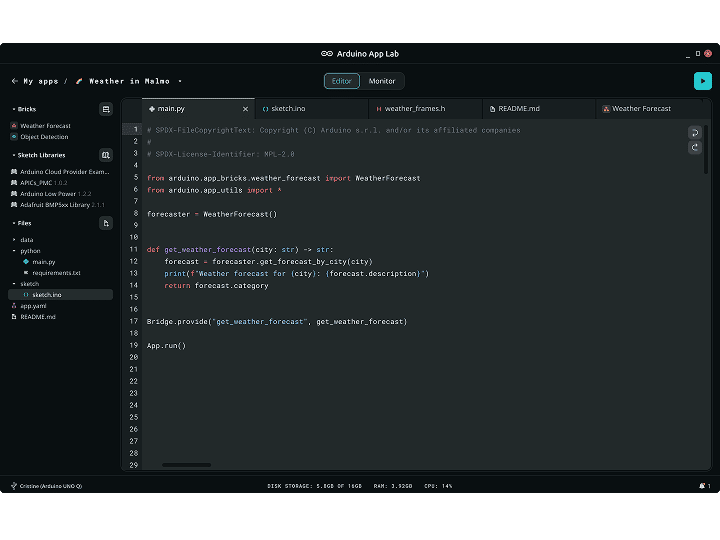Image resolution: width=720 pixels, height=540 pixels.
Task: Collapse the Sketch Libraries section
Action: coord(14,155)
